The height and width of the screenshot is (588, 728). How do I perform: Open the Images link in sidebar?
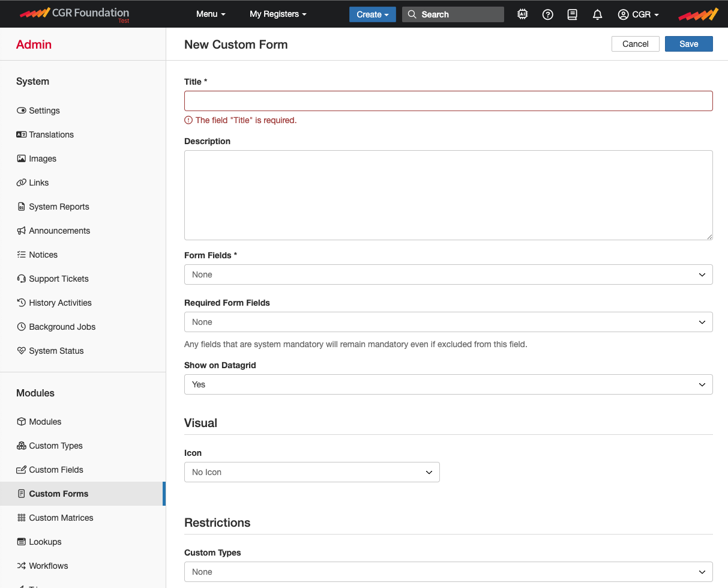tap(43, 159)
